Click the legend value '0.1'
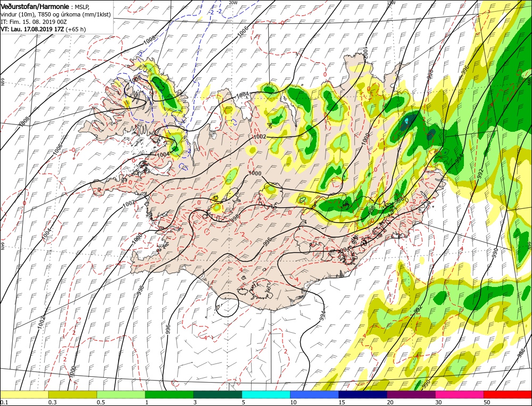 click(4, 402)
